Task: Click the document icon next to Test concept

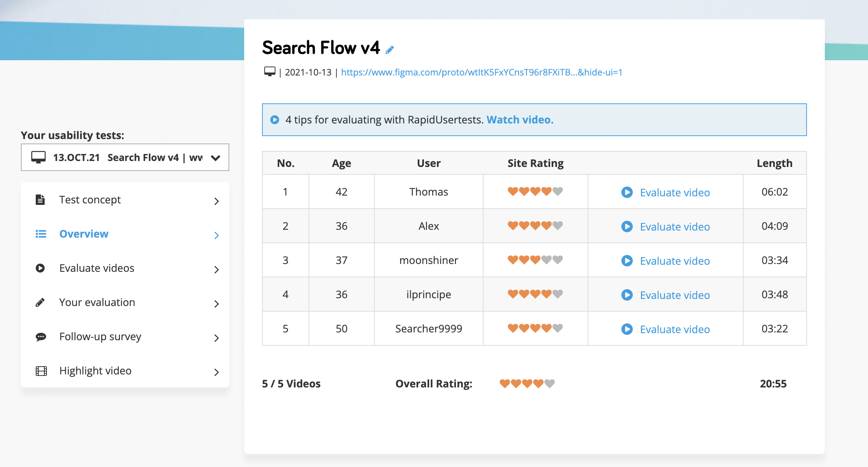Action: click(40, 200)
